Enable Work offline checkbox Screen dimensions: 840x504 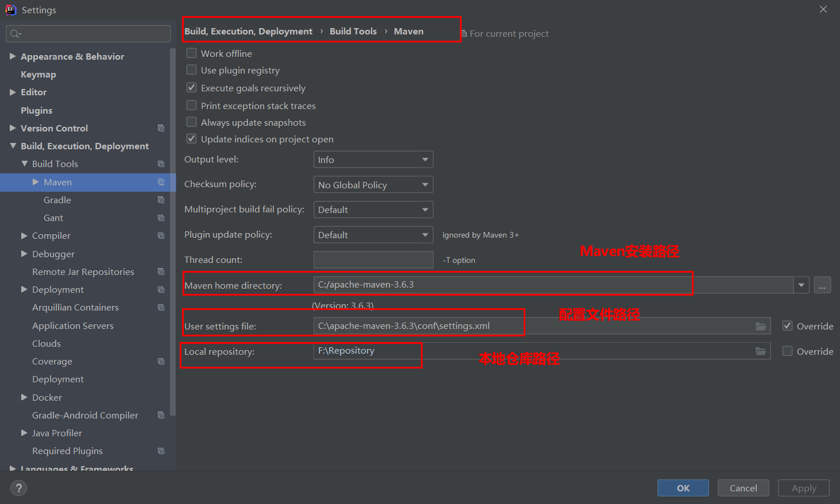pyautogui.click(x=192, y=53)
